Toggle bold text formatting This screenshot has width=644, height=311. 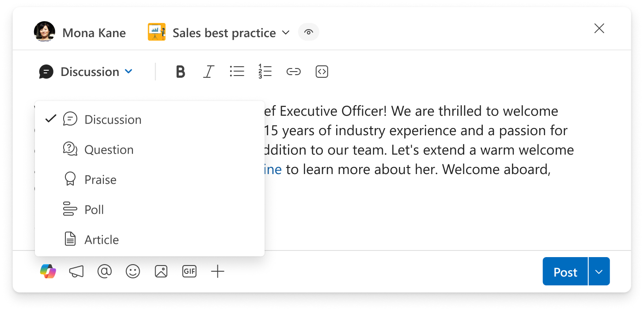[x=180, y=72]
